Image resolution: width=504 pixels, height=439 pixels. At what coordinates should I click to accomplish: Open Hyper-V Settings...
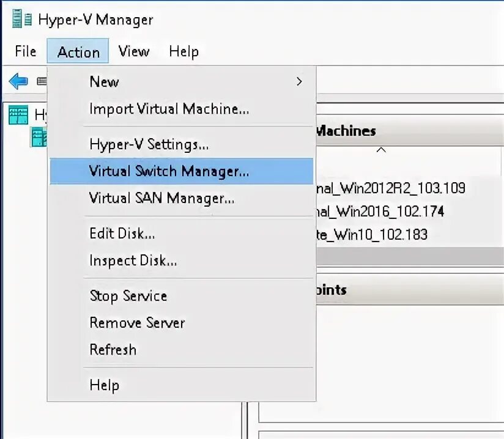pos(182,144)
